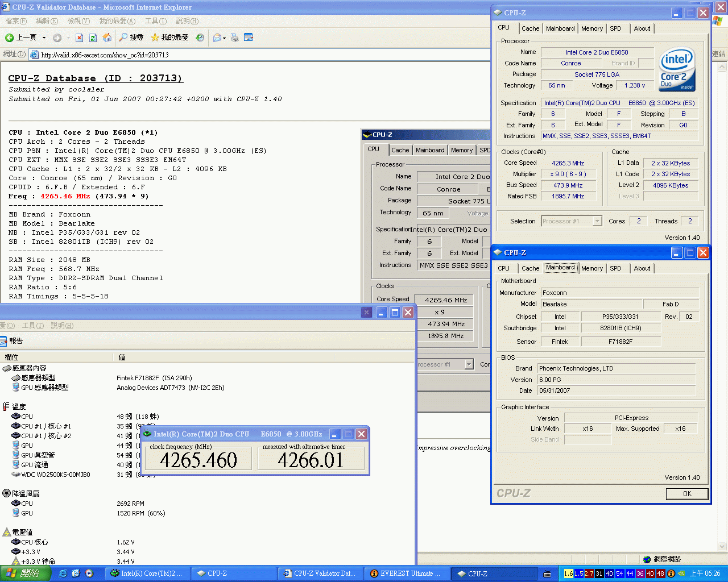Open the 工具(T) menu in Internet Explorer
Viewport: 728px width, 582px height.
156,21
